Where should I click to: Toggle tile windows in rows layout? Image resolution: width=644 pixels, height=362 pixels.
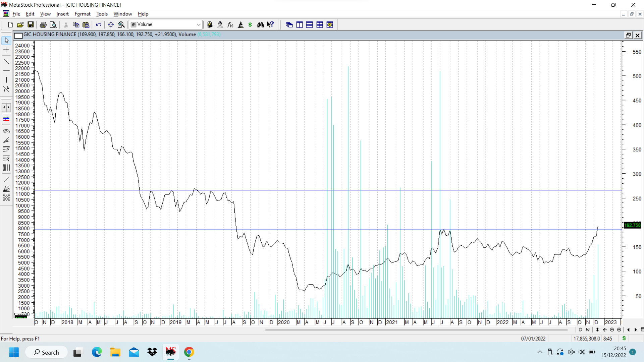309,24
